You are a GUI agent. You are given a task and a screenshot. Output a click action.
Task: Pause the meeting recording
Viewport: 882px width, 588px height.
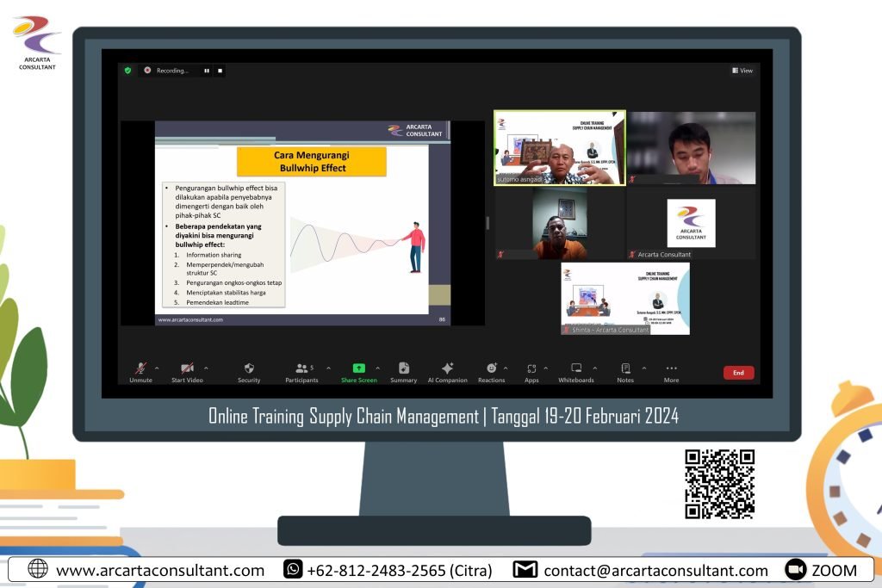click(x=207, y=71)
